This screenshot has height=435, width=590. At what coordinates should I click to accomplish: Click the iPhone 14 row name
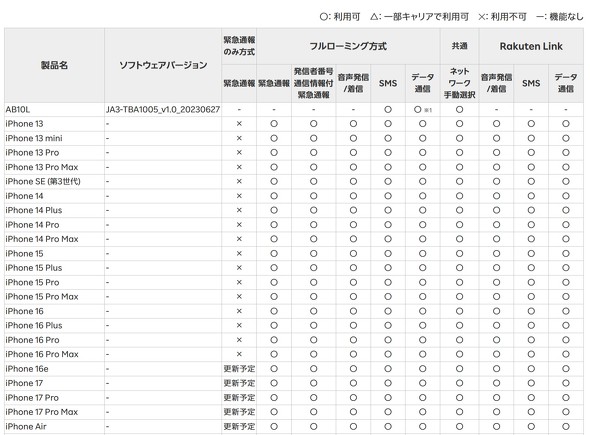coord(24,196)
